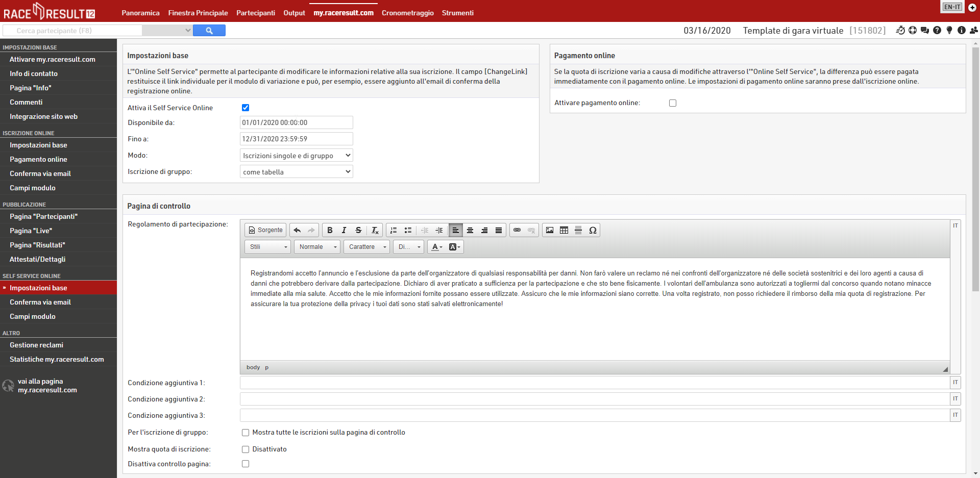Click the blue search magnifier button
This screenshot has width=980, height=478.
pyautogui.click(x=209, y=31)
